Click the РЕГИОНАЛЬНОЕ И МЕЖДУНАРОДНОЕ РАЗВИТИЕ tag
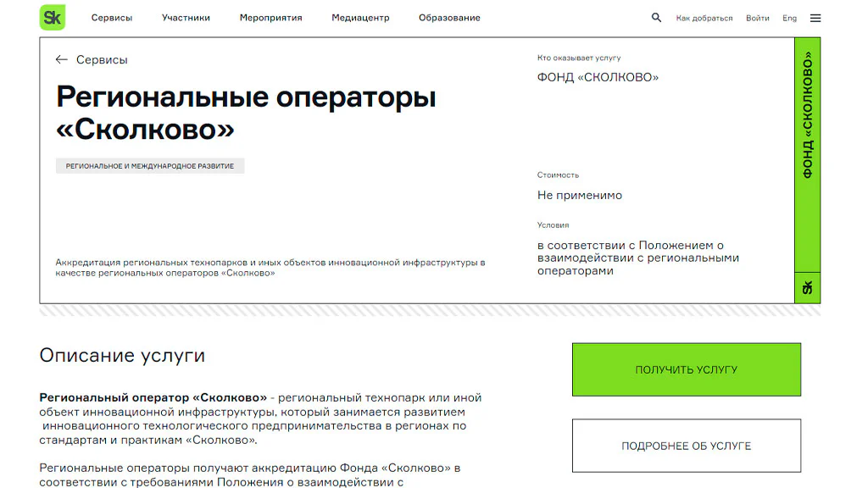 pyautogui.click(x=150, y=166)
